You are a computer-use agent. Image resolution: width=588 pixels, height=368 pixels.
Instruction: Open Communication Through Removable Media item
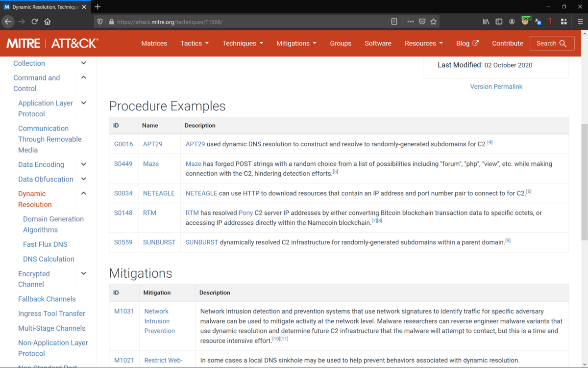pos(50,139)
